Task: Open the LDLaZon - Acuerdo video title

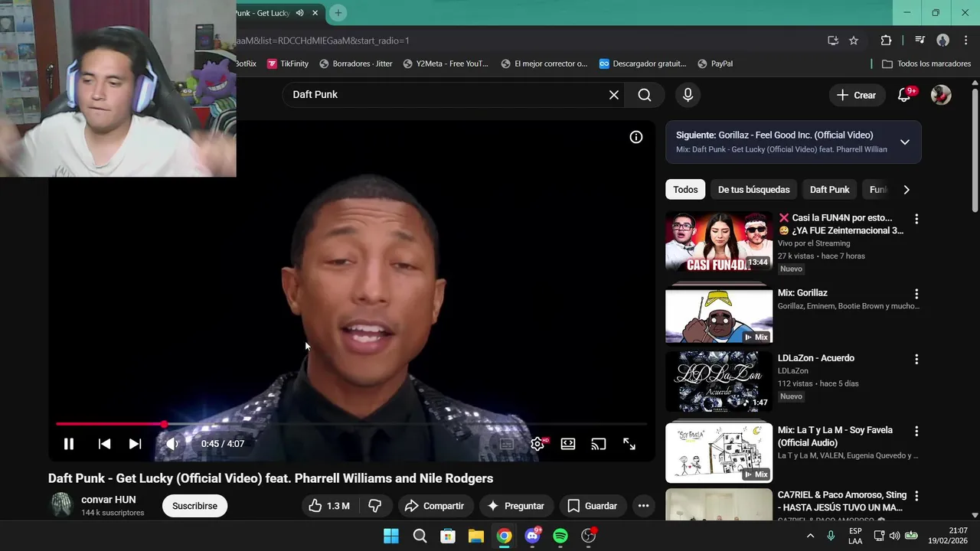Action: 816,358
